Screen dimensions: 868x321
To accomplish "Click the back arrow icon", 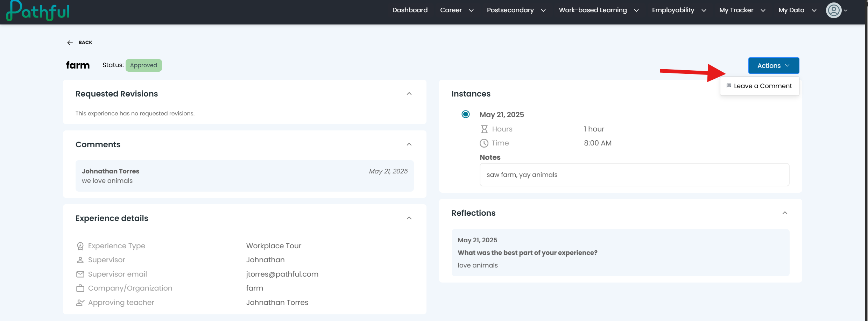I will coord(70,43).
